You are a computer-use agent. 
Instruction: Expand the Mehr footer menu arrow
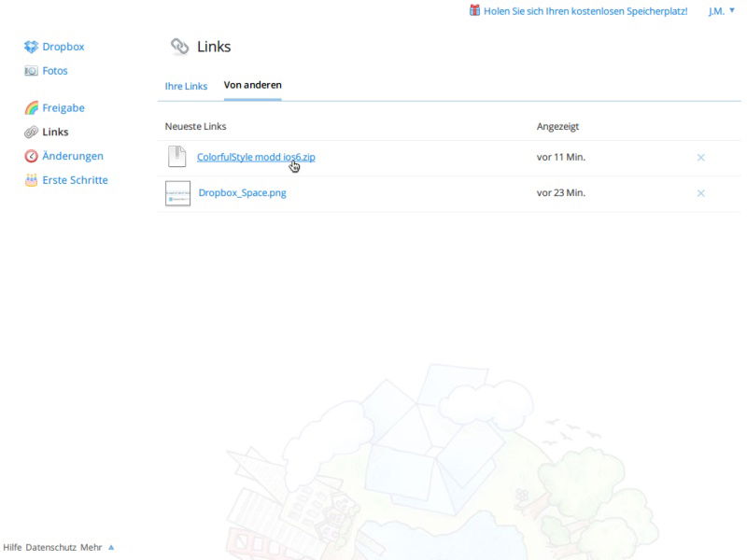point(111,547)
